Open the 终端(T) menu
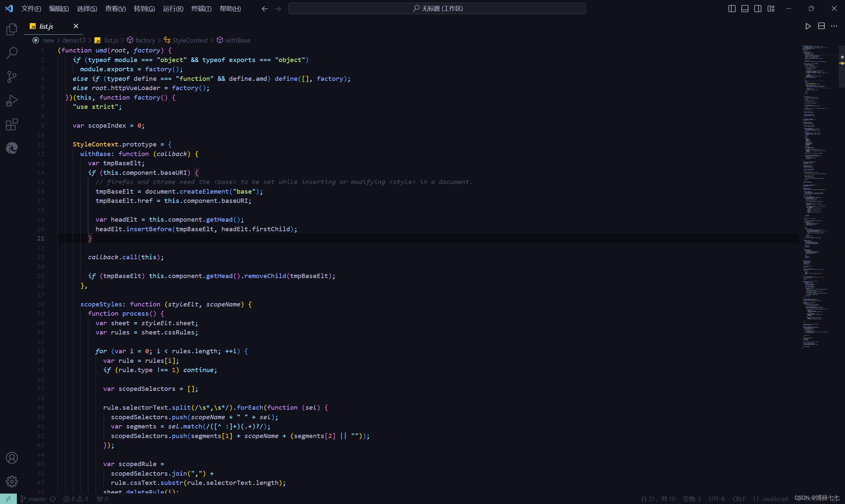Viewport: 845px width, 504px height. point(201,9)
